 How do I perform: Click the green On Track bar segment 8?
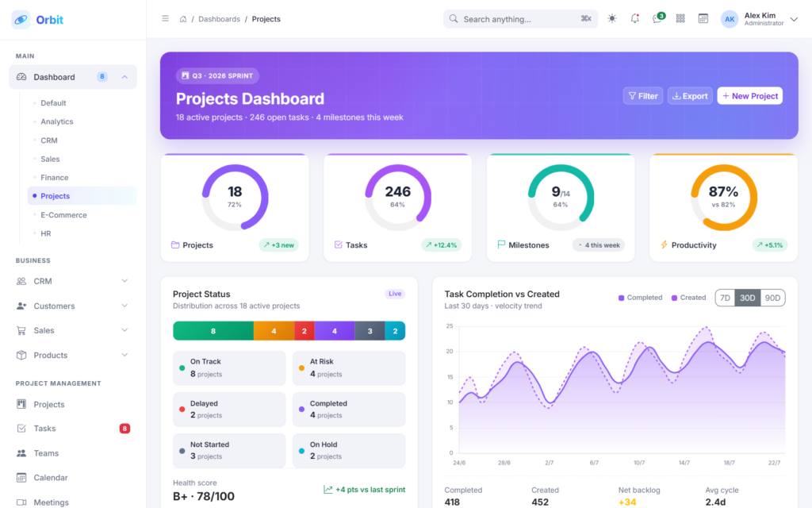click(213, 331)
